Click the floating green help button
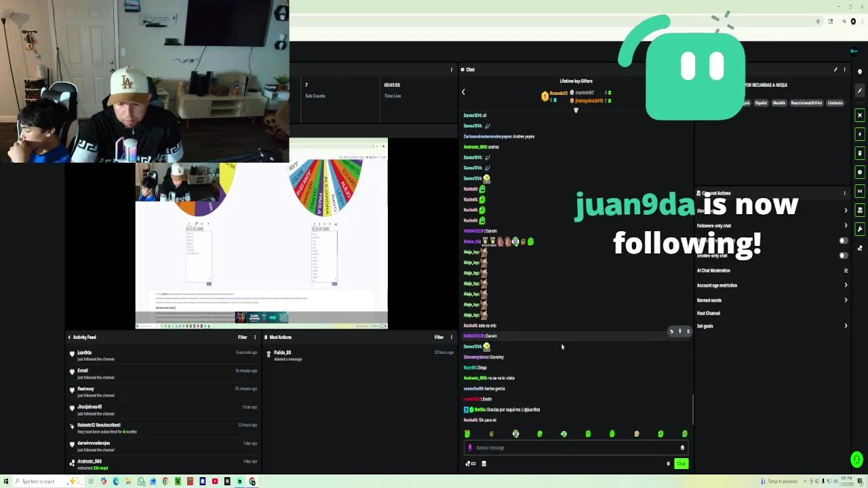868x488 pixels. (856, 460)
